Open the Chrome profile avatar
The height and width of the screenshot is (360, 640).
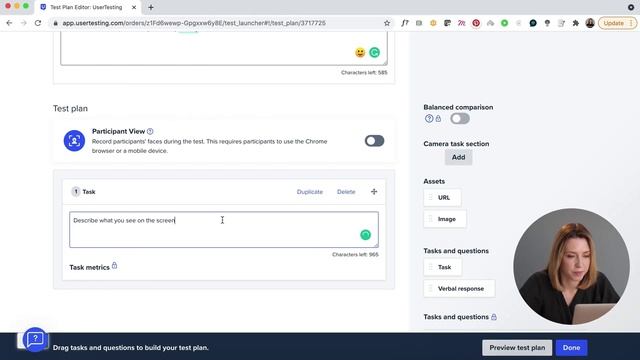click(x=590, y=23)
